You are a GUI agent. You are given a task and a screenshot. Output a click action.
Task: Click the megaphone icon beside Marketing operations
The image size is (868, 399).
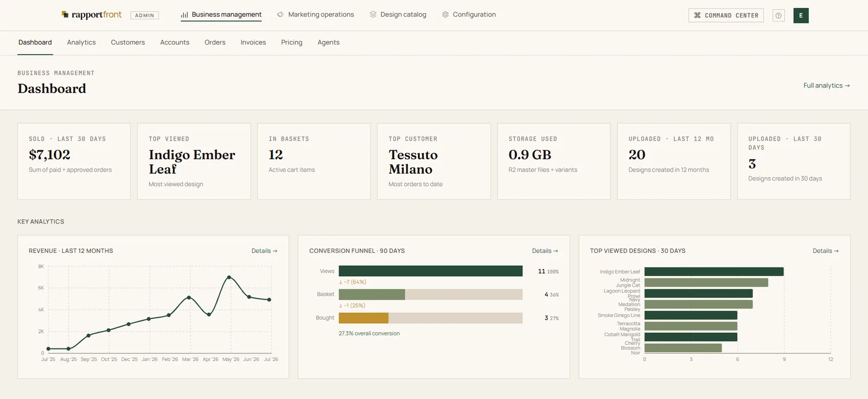pos(280,15)
